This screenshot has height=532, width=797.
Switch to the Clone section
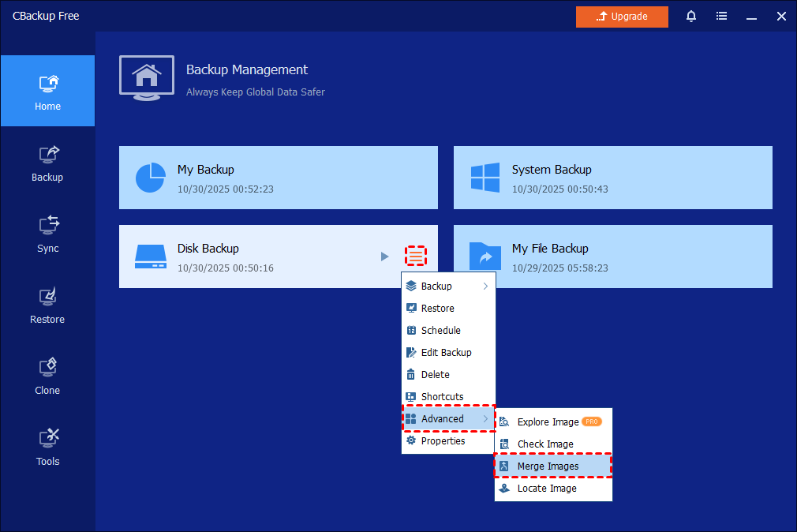coord(47,376)
